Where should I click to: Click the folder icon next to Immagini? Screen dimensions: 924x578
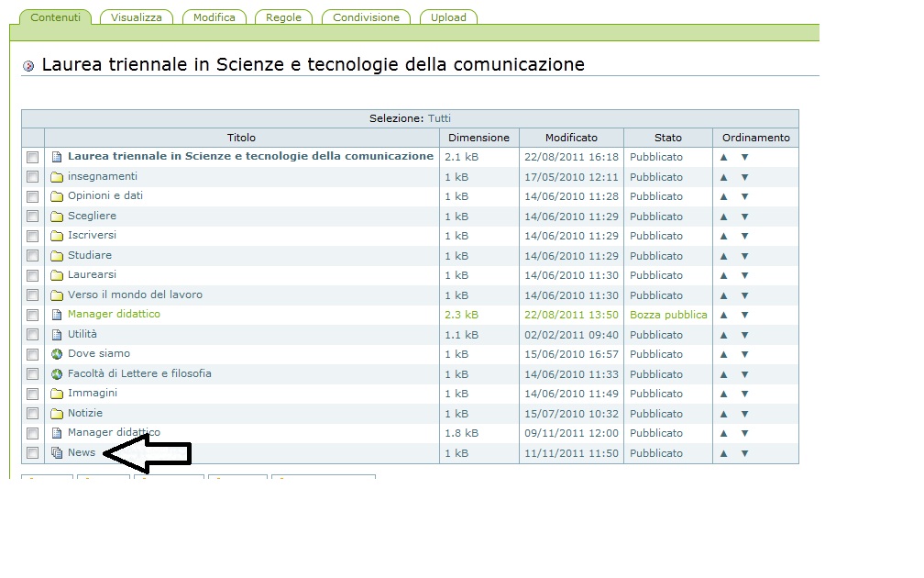[57, 394]
